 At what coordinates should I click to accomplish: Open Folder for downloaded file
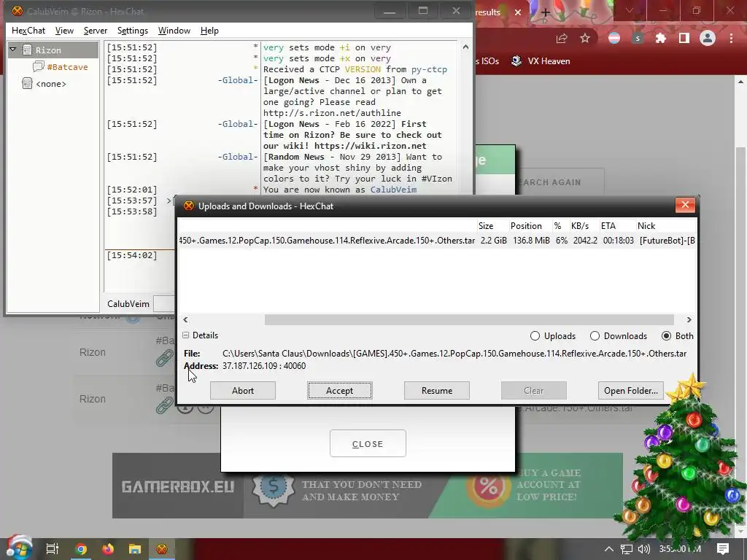[631, 391]
